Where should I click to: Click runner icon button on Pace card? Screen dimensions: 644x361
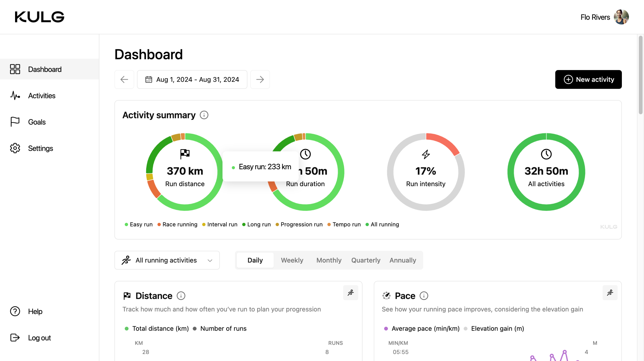(x=610, y=293)
